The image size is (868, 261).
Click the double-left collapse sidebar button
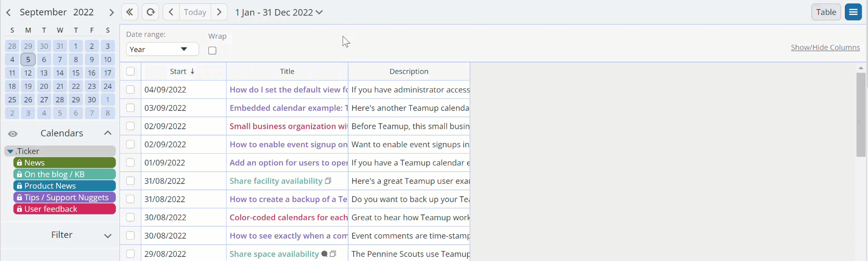(x=129, y=12)
